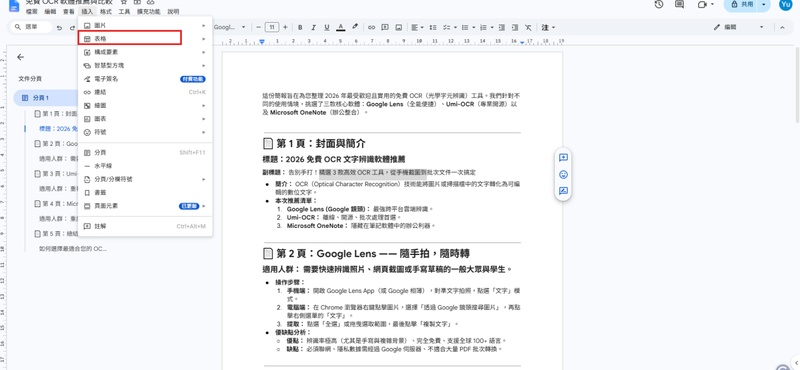Image resolution: width=800 pixels, height=370 pixels.
Task: Insert link using toolbar chain icon
Action: click(371, 27)
